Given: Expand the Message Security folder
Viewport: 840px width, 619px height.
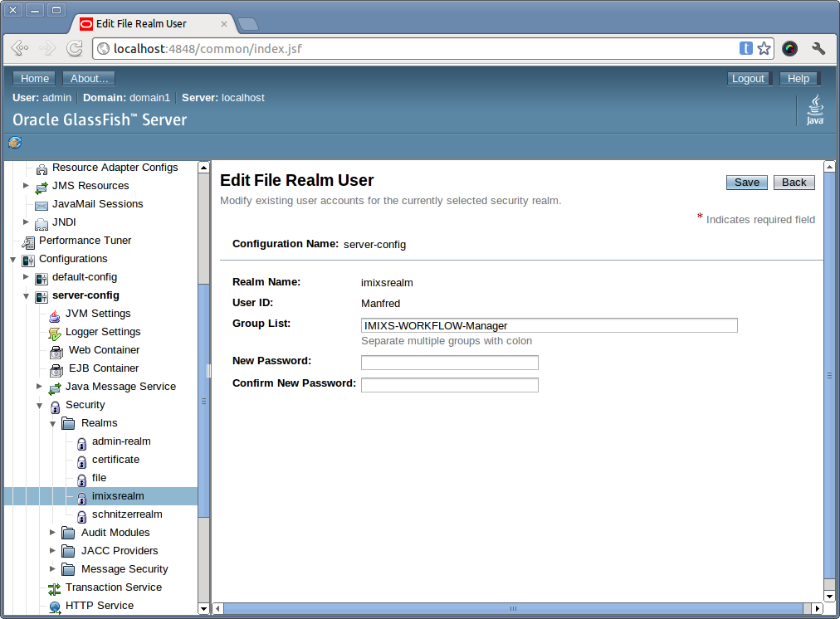Looking at the screenshot, I should tap(52, 568).
